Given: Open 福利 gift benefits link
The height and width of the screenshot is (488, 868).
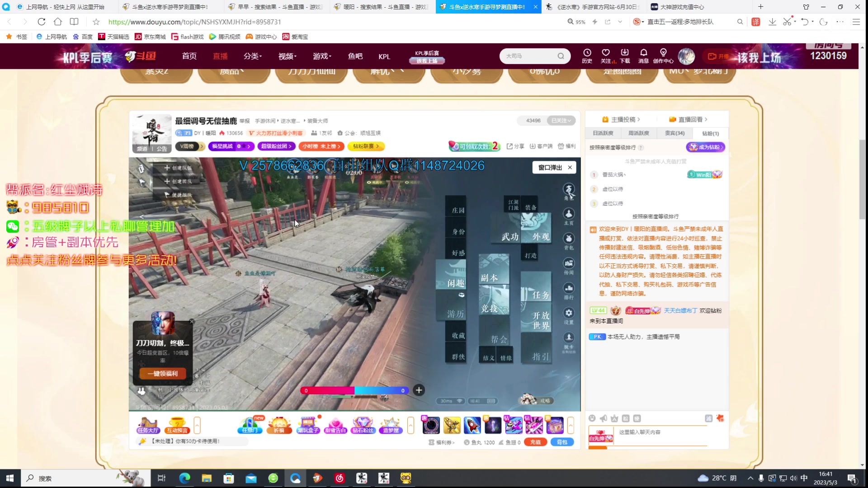Looking at the screenshot, I should (566, 146).
